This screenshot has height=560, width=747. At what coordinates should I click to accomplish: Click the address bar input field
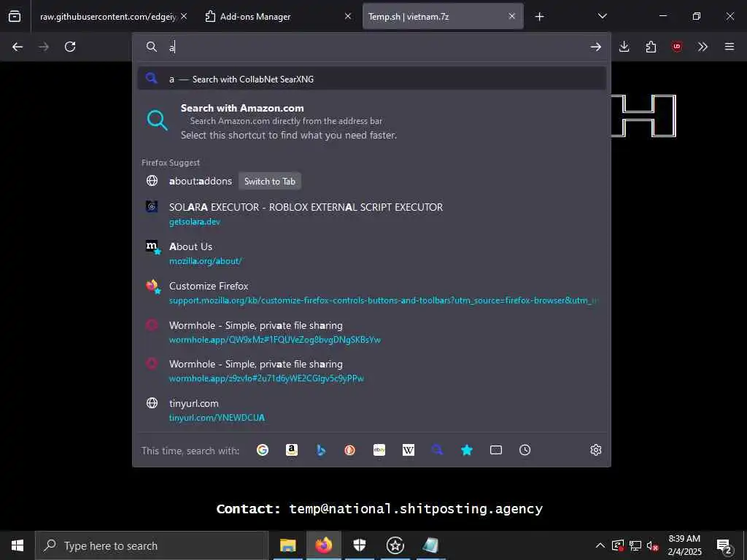point(376,47)
